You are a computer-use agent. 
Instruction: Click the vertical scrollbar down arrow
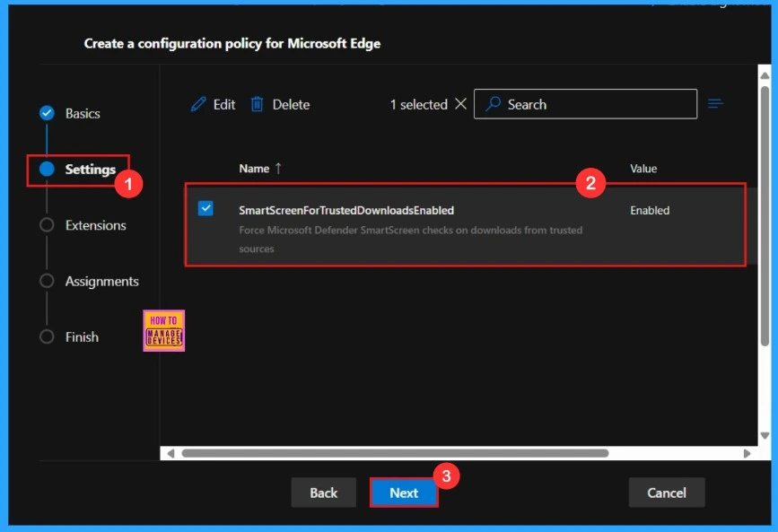pos(765,436)
